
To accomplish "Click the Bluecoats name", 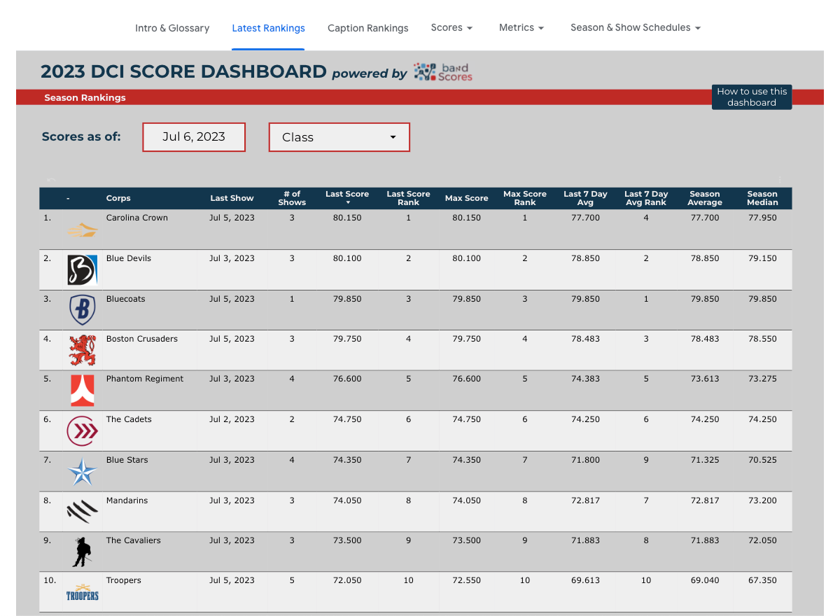I will [126, 299].
